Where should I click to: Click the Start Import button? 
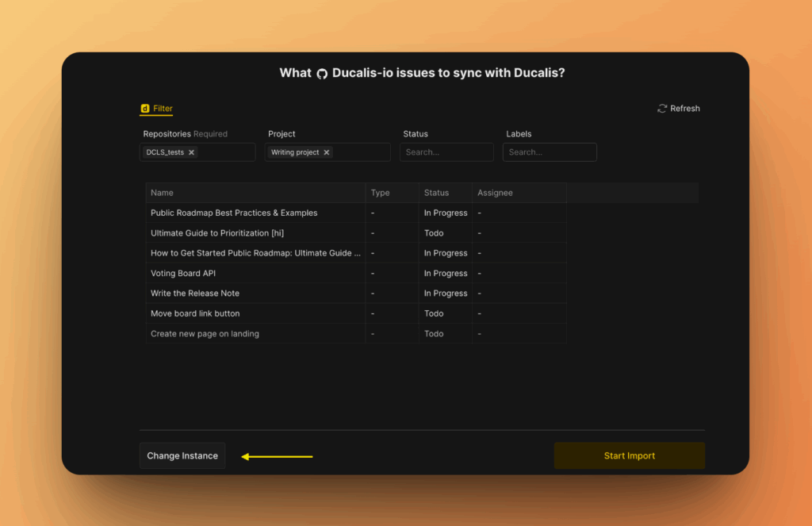click(629, 455)
